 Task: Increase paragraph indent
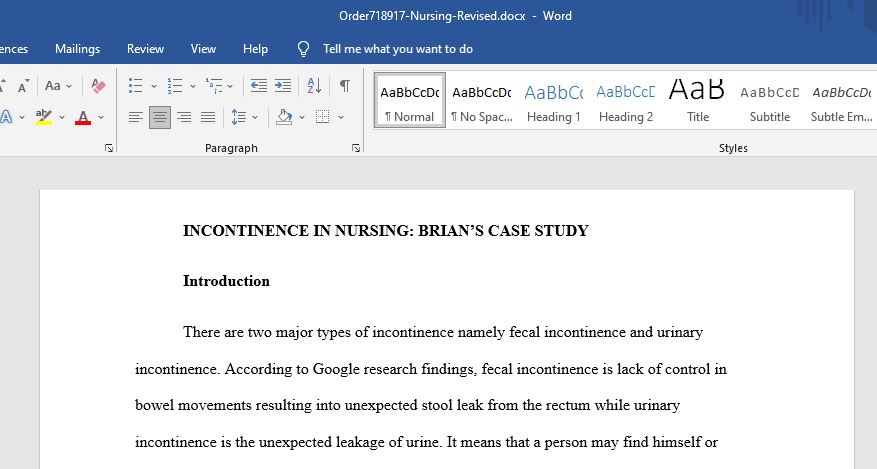pyautogui.click(x=283, y=86)
